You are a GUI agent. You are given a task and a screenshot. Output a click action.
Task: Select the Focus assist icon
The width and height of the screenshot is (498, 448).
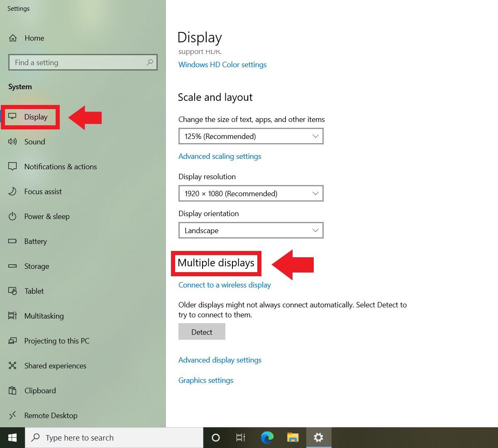tap(12, 191)
